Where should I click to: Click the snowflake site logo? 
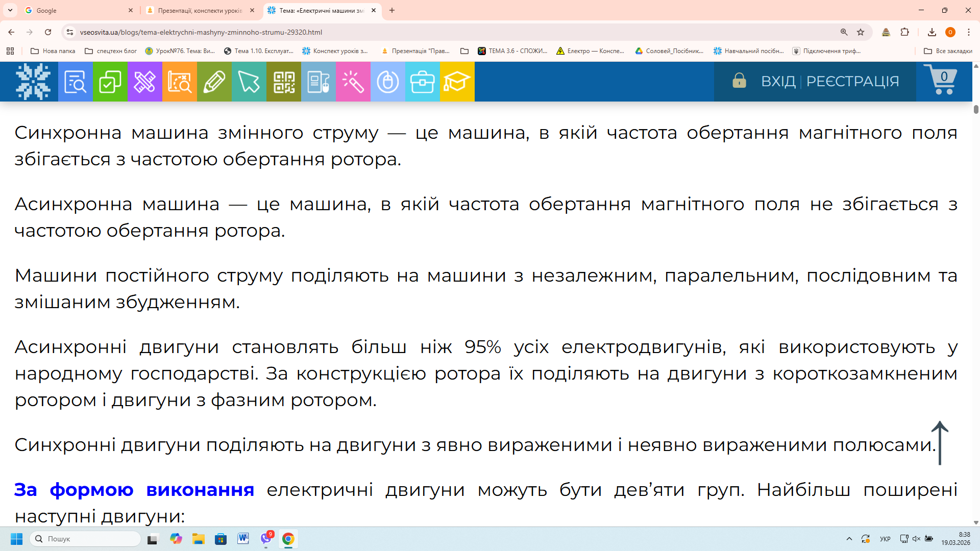[x=33, y=82]
